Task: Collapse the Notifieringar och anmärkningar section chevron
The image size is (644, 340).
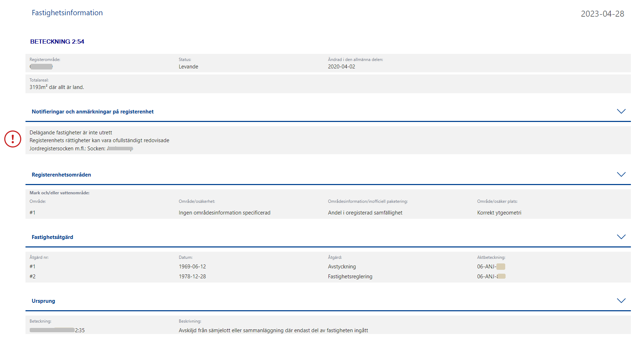Action: pyautogui.click(x=621, y=111)
